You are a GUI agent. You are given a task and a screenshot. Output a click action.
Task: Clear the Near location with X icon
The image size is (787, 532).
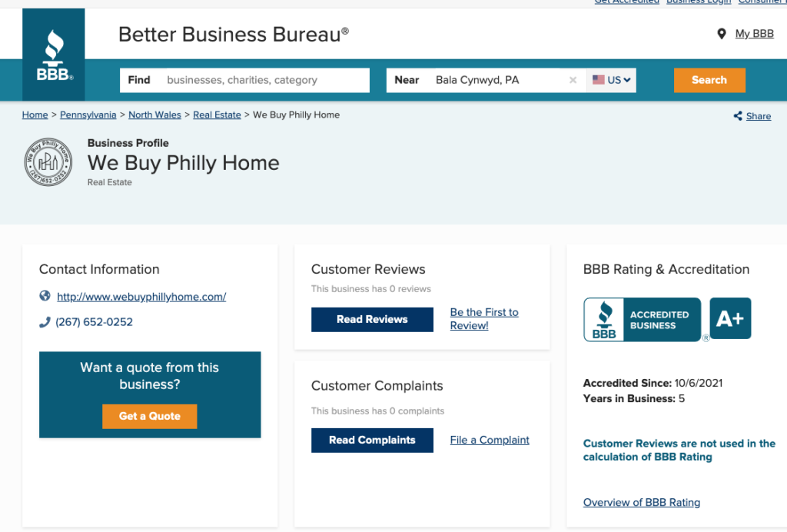pyautogui.click(x=573, y=80)
